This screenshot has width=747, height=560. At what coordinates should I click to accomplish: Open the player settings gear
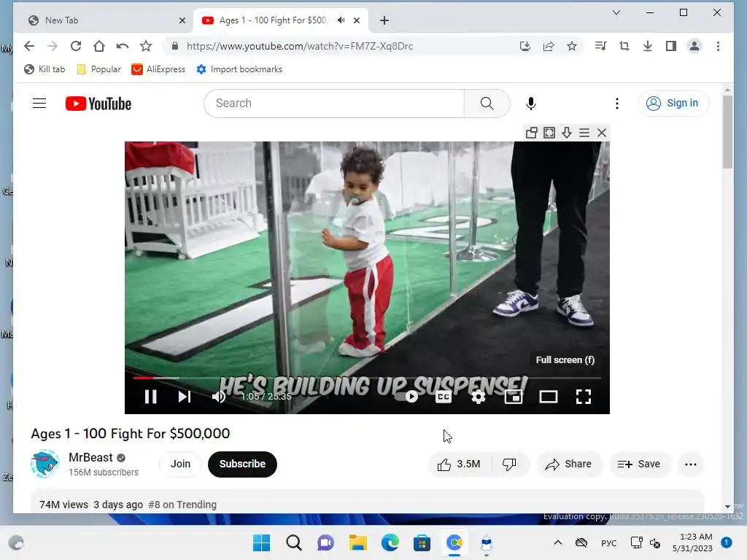tap(479, 397)
